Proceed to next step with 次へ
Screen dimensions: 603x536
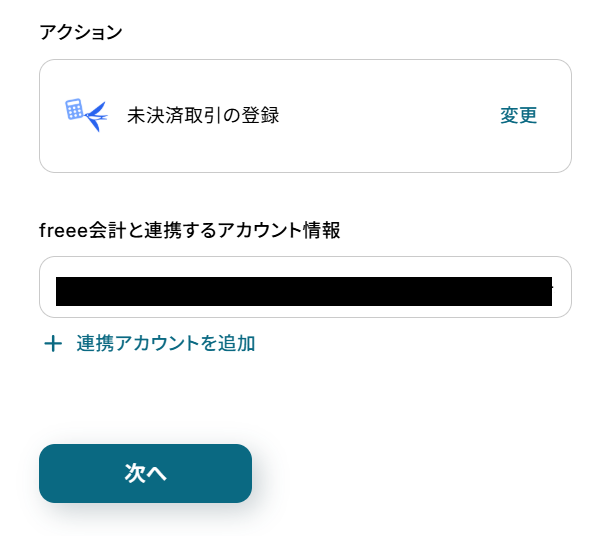(x=145, y=473)
